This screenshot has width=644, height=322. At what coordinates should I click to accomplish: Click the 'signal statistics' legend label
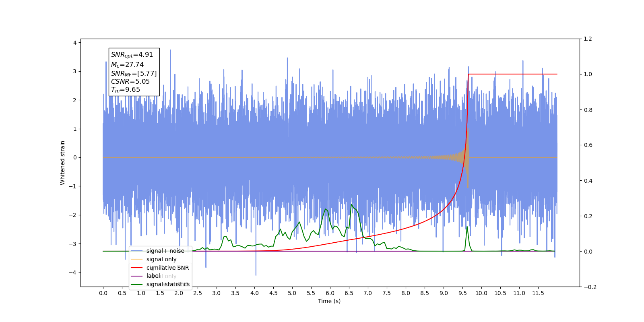(168, 284)
